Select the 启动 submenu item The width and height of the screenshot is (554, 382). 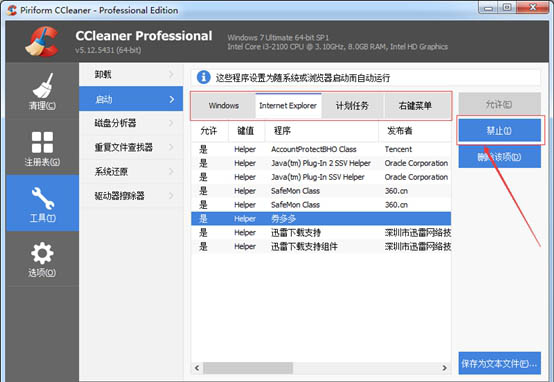(131, 99)
